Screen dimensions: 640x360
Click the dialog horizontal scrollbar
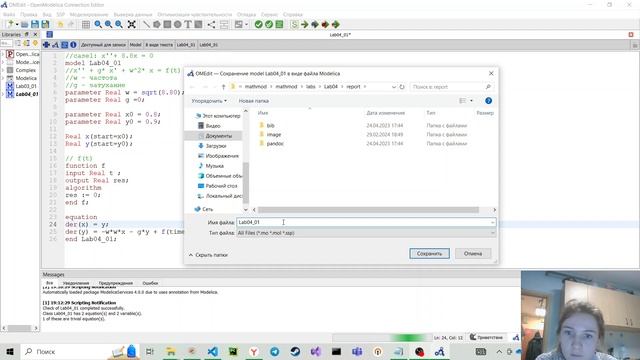pyautogui.click(x=368, y=210)
